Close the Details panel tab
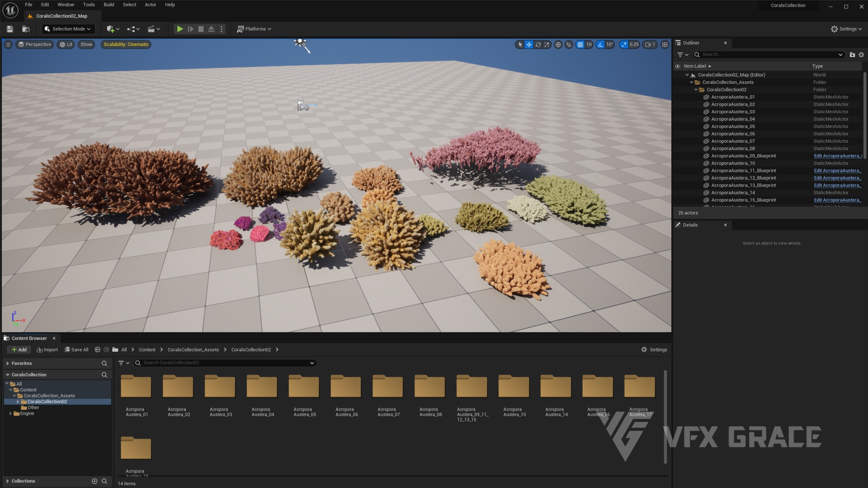 point(726,225)
